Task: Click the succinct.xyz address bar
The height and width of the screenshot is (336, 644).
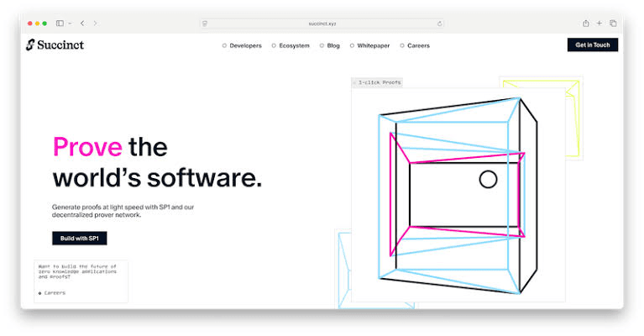Action: click(322, 24)
